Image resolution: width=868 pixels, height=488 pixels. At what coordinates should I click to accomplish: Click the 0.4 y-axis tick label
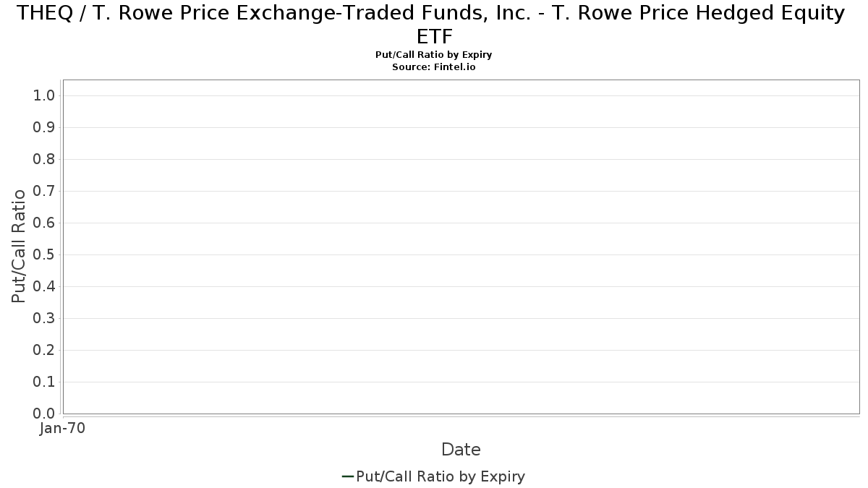click(45, 287)
